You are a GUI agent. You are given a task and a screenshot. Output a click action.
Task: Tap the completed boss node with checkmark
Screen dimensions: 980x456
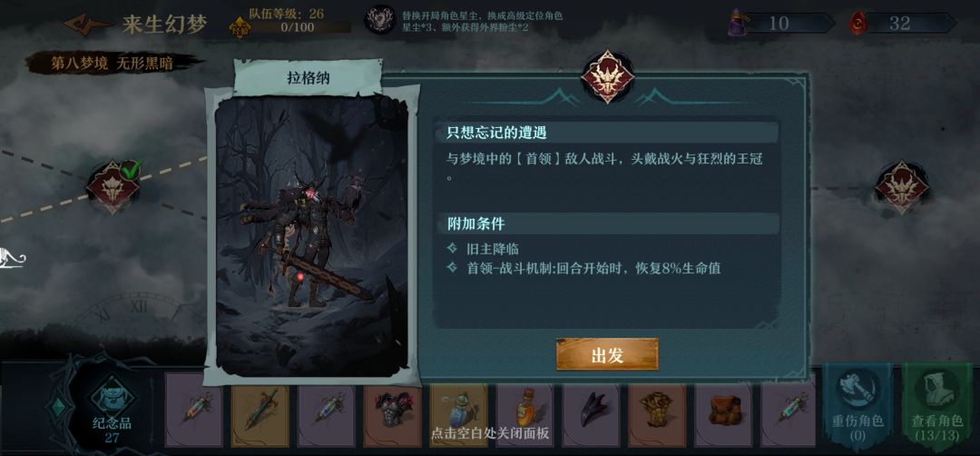coord(113,186)
